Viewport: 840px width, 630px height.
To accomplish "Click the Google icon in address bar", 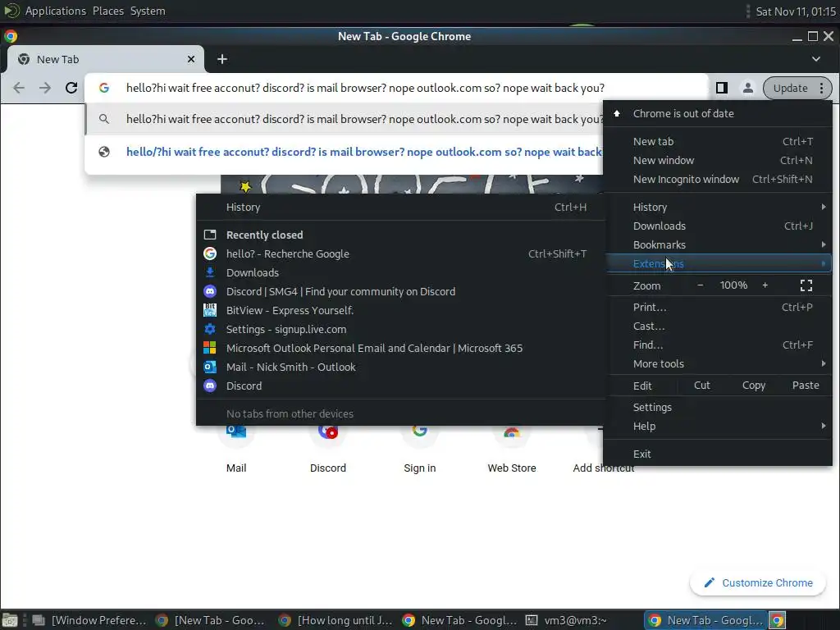I will pos(104,88).
